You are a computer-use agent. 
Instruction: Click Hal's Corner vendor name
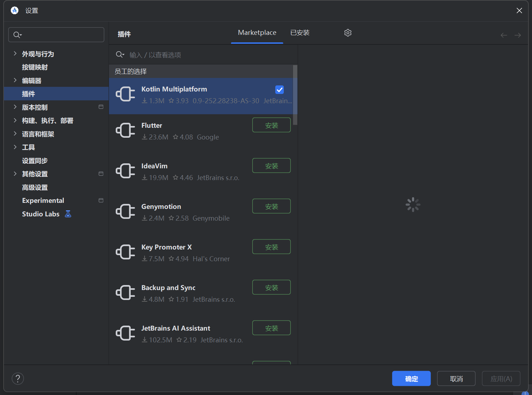tap(211, 259)
